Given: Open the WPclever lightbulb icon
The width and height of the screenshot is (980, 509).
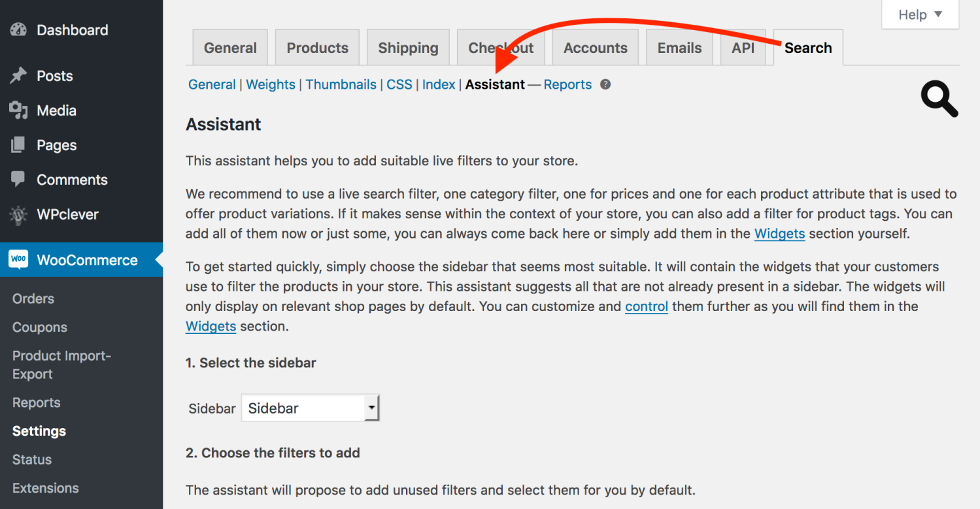Looking at the screenshot, I should tap(19, 214).
